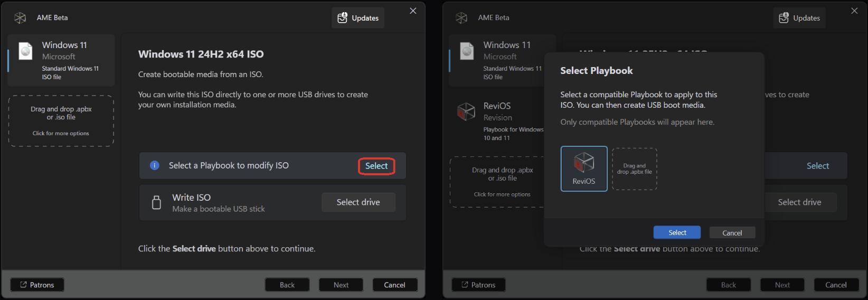Image resolution: width=868 pixels, height=300 pixels.
Task: Click Cancel button in left window footer
Action: coord(395,285)
